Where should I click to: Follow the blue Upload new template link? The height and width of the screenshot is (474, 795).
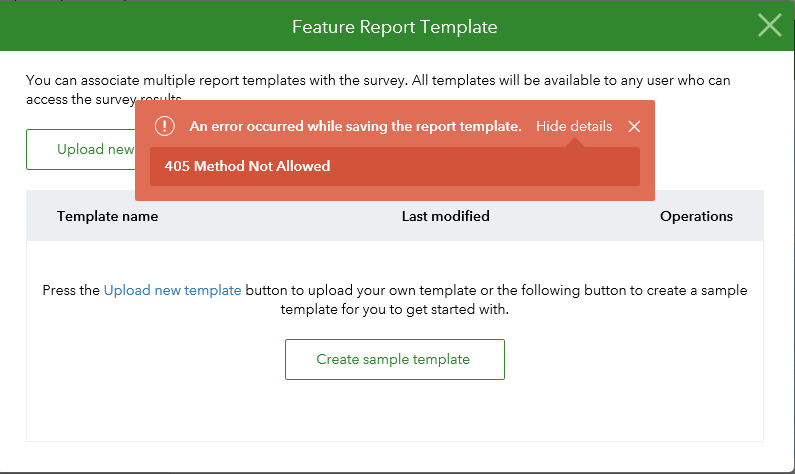click(x=172, y=290)
